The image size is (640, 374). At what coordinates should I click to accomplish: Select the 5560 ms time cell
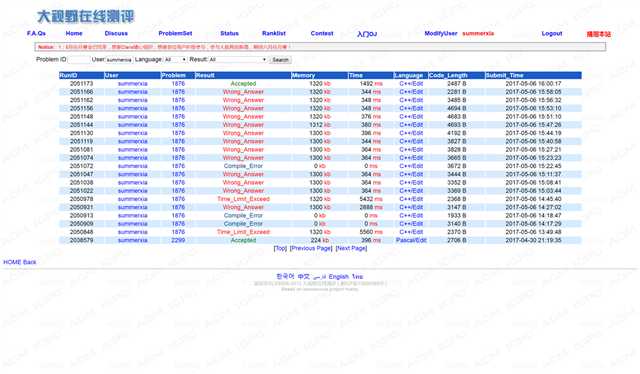click(371, 232)
